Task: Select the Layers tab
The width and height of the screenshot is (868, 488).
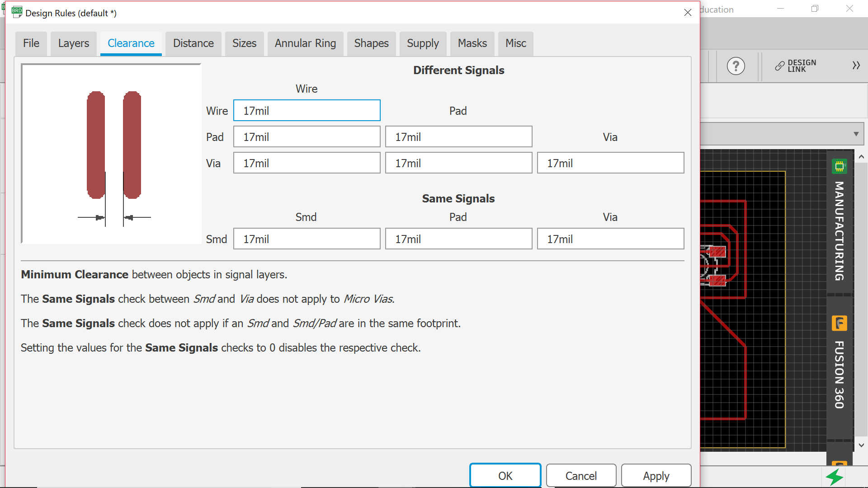Action: point(73,43)
